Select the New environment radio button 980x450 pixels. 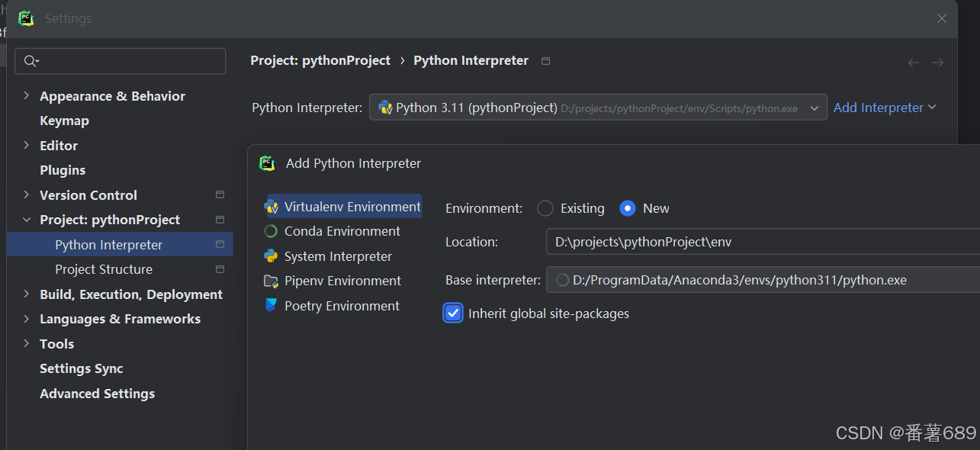[628, 208]
